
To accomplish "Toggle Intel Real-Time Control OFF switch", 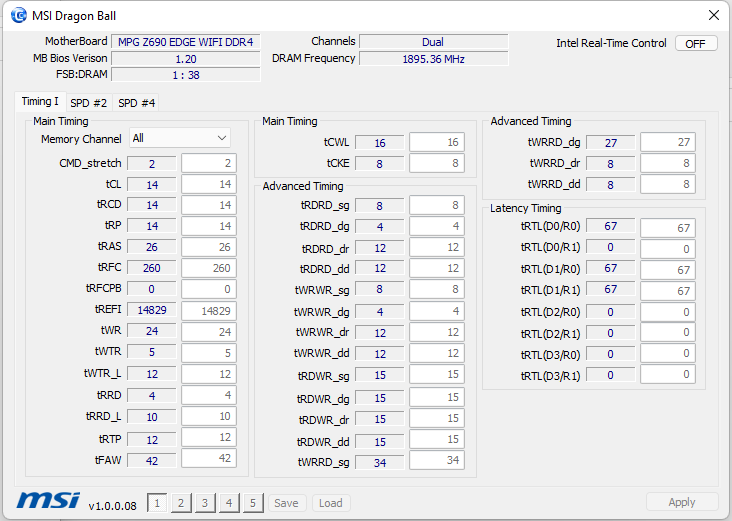I will pyautogui.click(x=695, y=44).
